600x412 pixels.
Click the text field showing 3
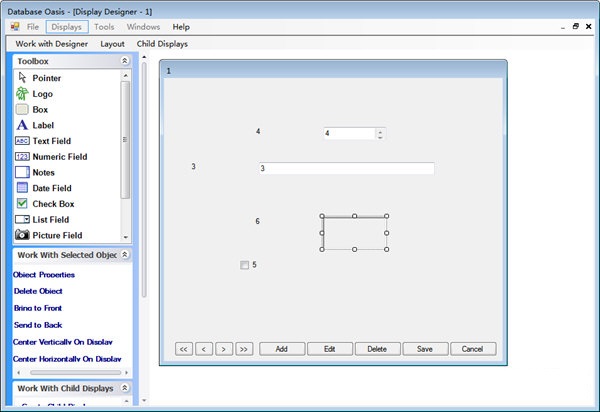346,168
